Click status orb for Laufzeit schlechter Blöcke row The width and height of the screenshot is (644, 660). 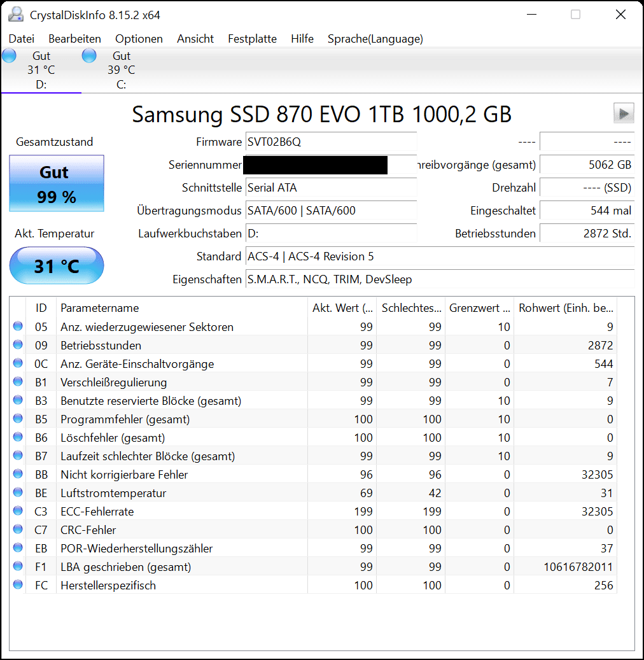click(18, 456)
